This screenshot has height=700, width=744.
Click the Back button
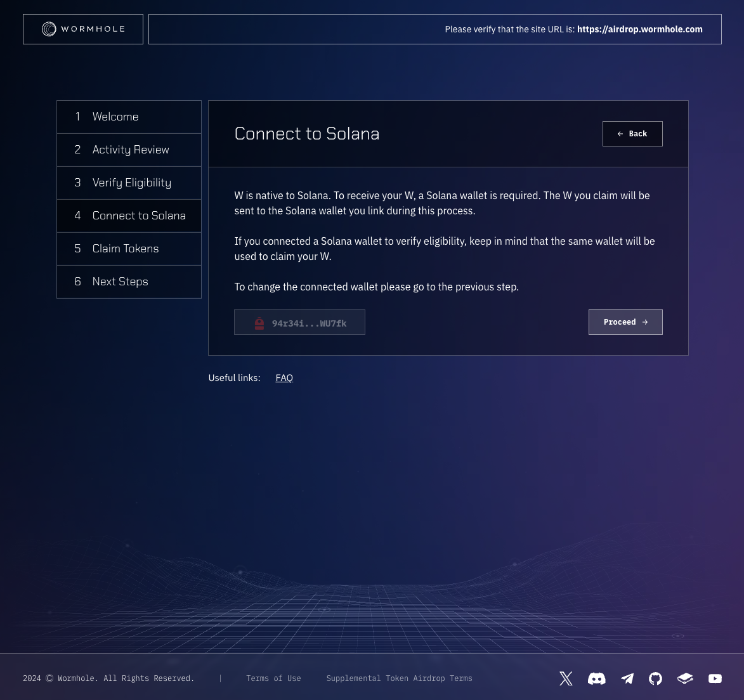coord(632,134)
